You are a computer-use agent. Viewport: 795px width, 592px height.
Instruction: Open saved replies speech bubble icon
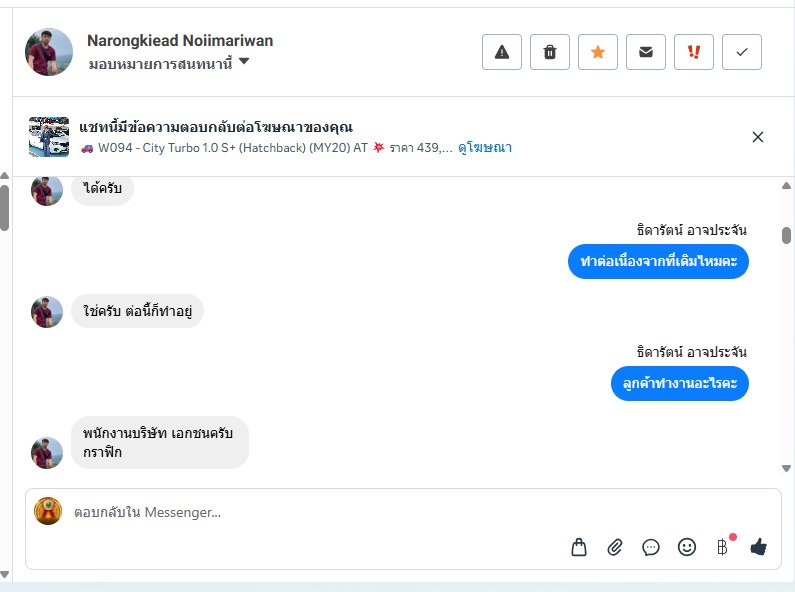[x=651, y=547]
